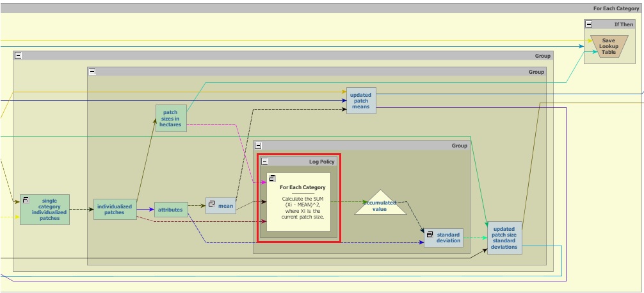Collapse the Log Policy container
This screenshot has height=293, width=644.
tap(265, 162)
